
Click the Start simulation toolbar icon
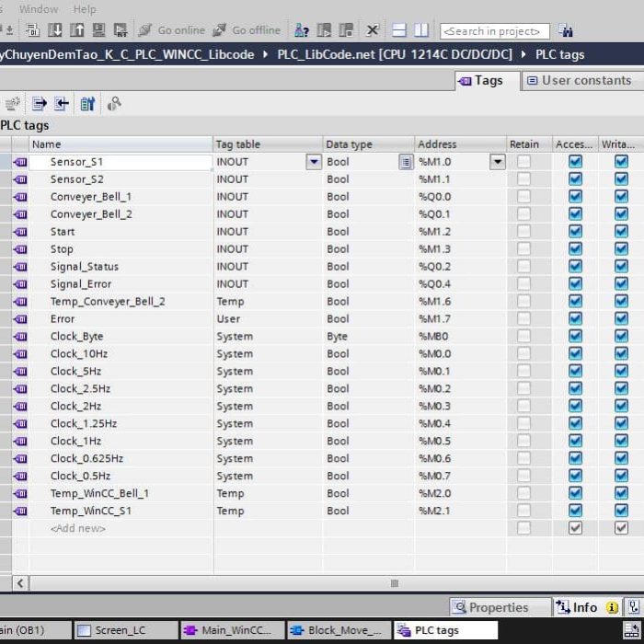pyautogui.click(x=98, y=30)
